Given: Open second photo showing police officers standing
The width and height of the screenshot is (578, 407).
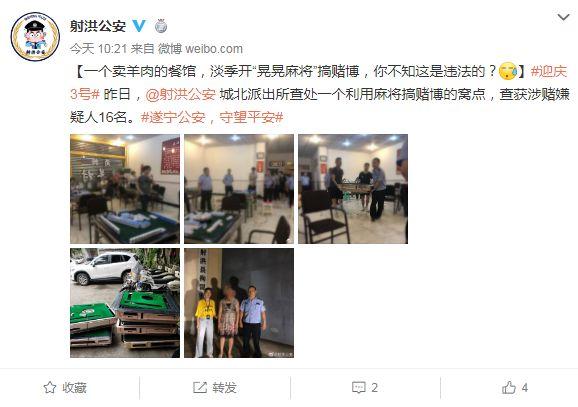Looking at the screenshot, I should coord(239,189).
